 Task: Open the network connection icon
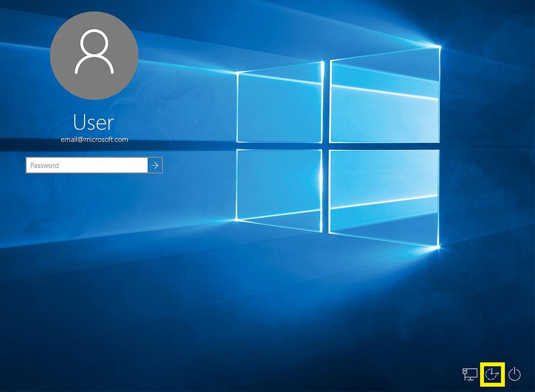[x=469, y=374]
